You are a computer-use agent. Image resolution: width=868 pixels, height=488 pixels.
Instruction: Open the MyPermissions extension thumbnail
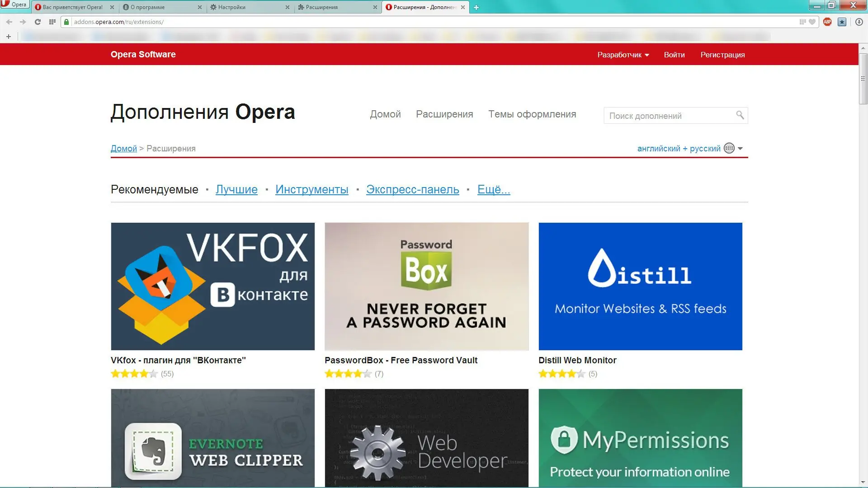[640, 438]
